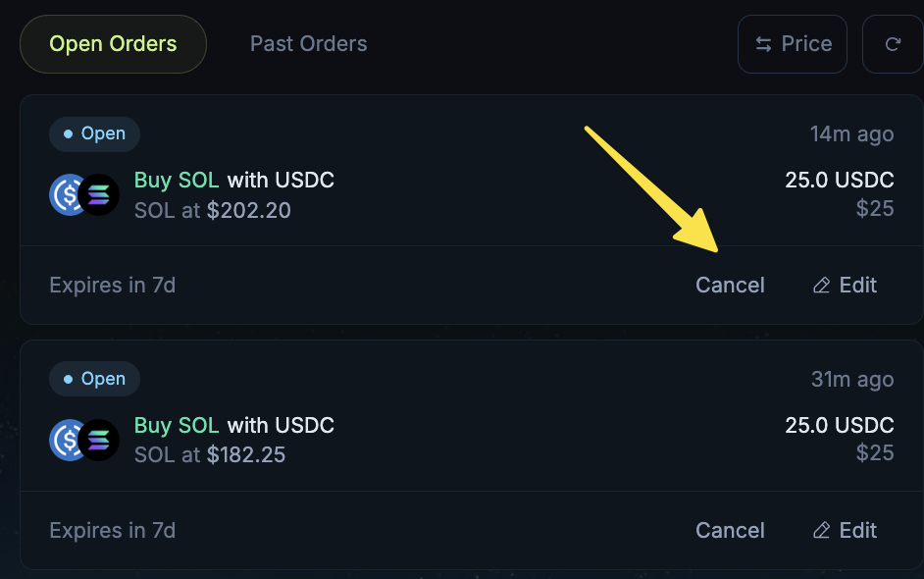Click the USDC/SOL token pair icon on the $182.25 order

pyautogui.click(x=84, y=440)
